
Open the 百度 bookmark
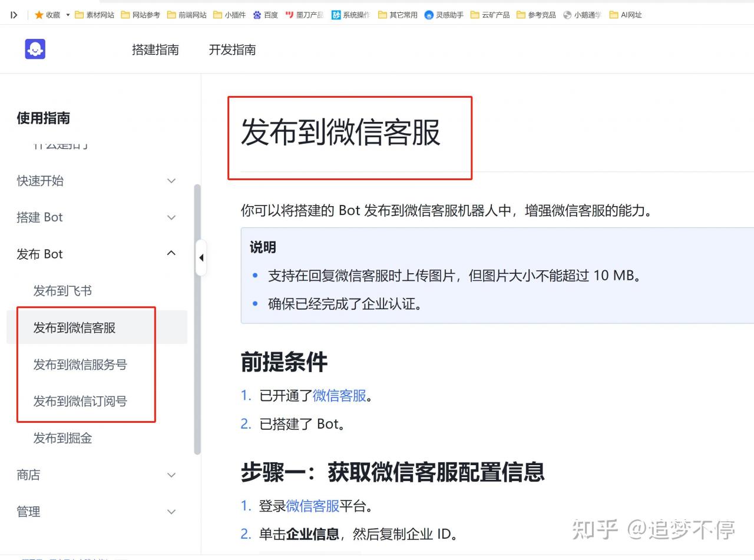[x=265, y=15]
